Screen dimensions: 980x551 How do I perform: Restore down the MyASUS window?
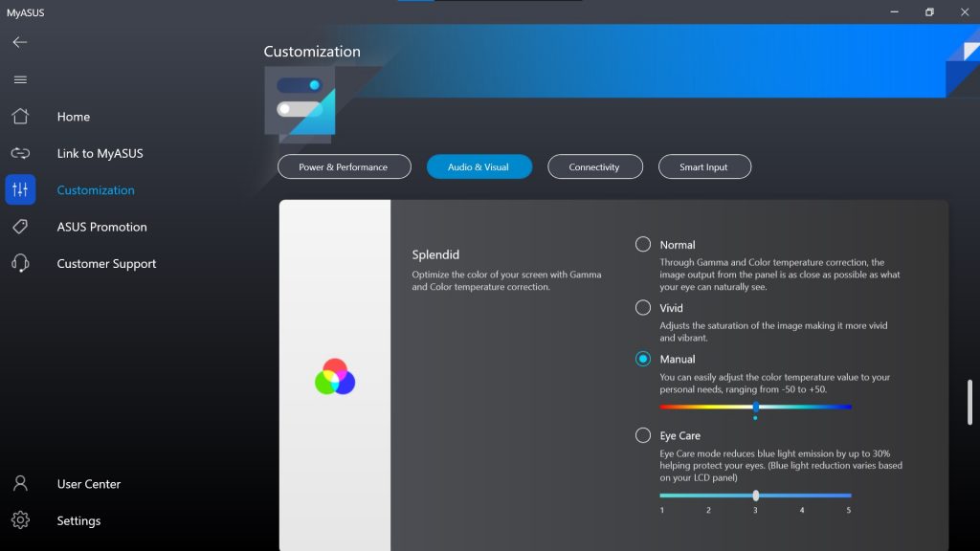tap(929, 11)
